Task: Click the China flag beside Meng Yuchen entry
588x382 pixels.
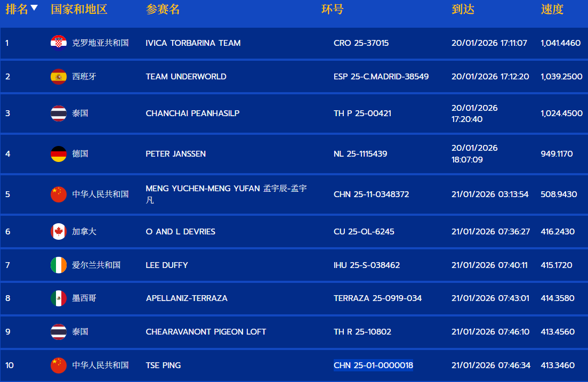Action: [59, 194]
